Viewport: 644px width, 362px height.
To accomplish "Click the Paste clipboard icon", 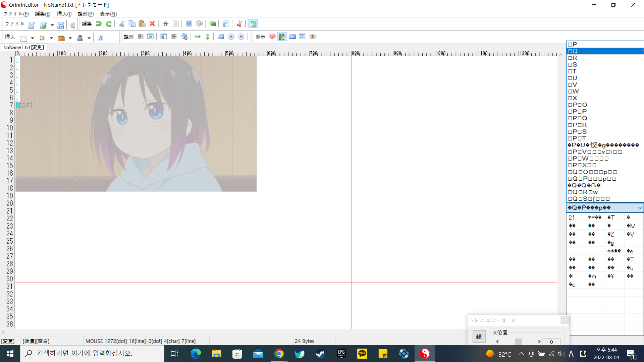I will click(x=142, y=24).
